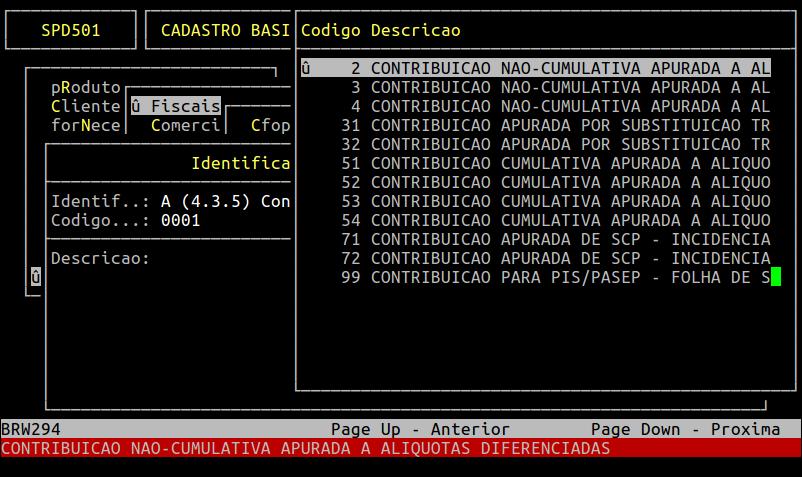802x477 pixels.
Task: Click Page Up - Anterior in status bar
Action: pyautogui.click(x=420, y=429)
